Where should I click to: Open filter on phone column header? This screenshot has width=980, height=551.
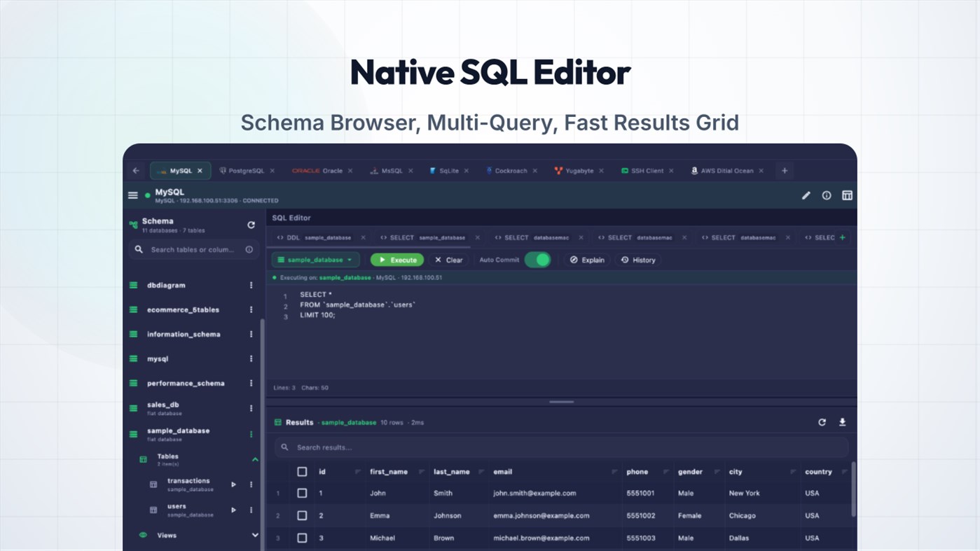pos(666,472)
